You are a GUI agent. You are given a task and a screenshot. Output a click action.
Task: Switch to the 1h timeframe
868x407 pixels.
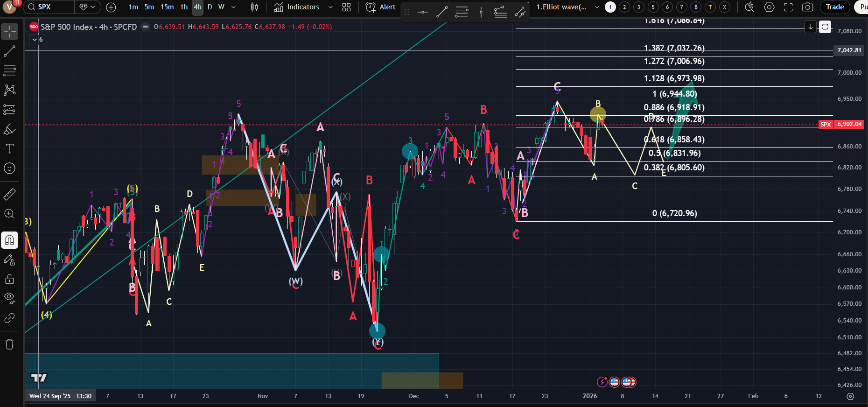(x=184, y=7)
